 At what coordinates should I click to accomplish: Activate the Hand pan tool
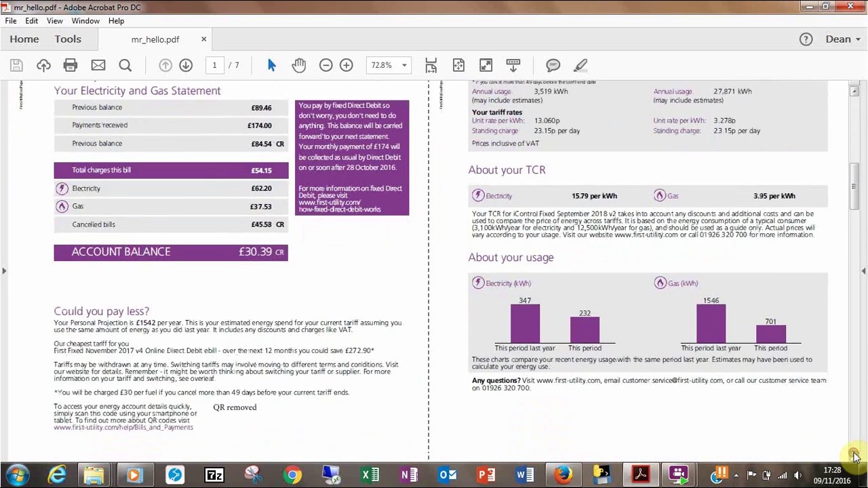299,65
